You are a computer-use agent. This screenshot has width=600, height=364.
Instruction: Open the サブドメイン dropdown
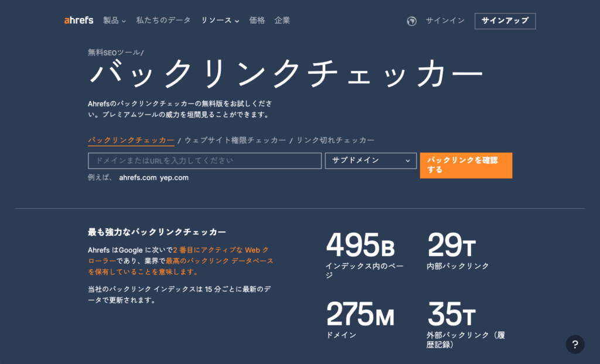pos(370,160)
